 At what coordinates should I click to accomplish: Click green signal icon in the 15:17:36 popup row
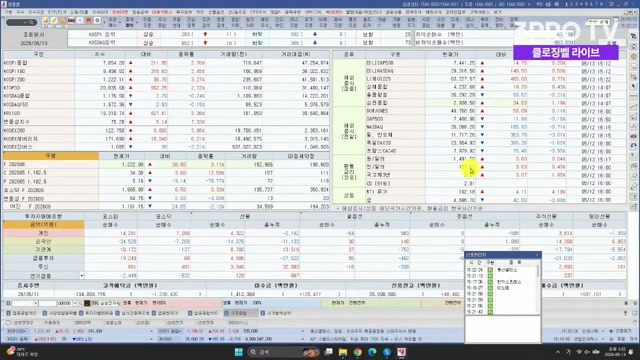point(490,282)
